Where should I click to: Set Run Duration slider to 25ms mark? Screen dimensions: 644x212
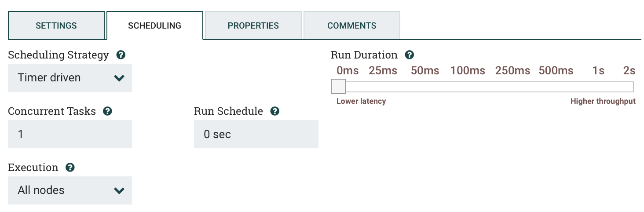pos(382,87)
